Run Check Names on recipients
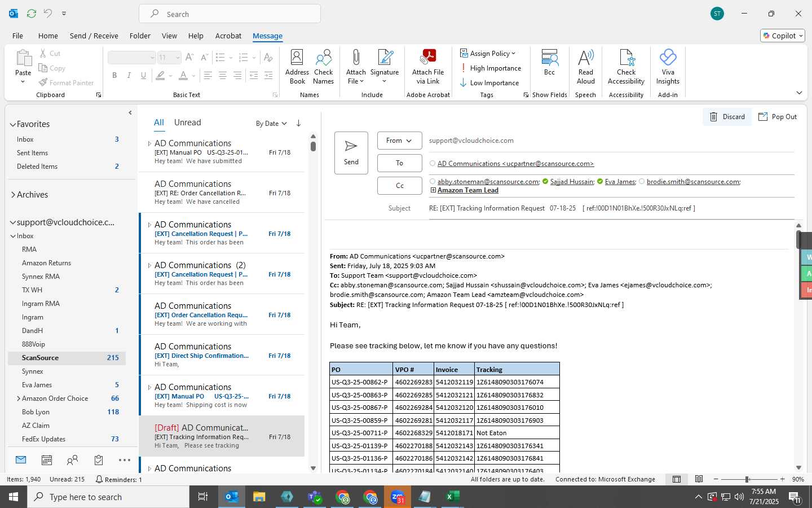 [x=324, y=67]
